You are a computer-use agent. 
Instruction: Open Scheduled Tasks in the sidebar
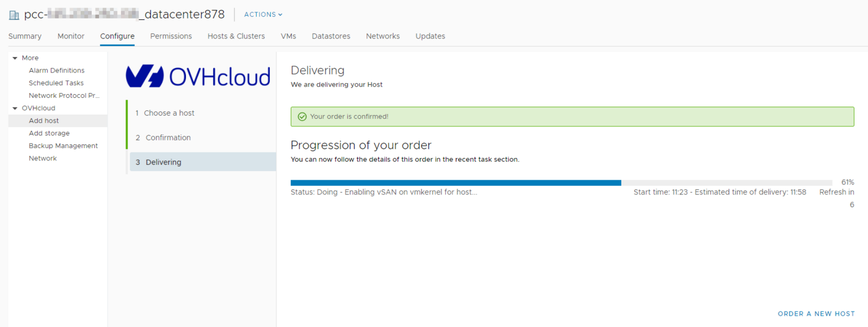[56, 83]
